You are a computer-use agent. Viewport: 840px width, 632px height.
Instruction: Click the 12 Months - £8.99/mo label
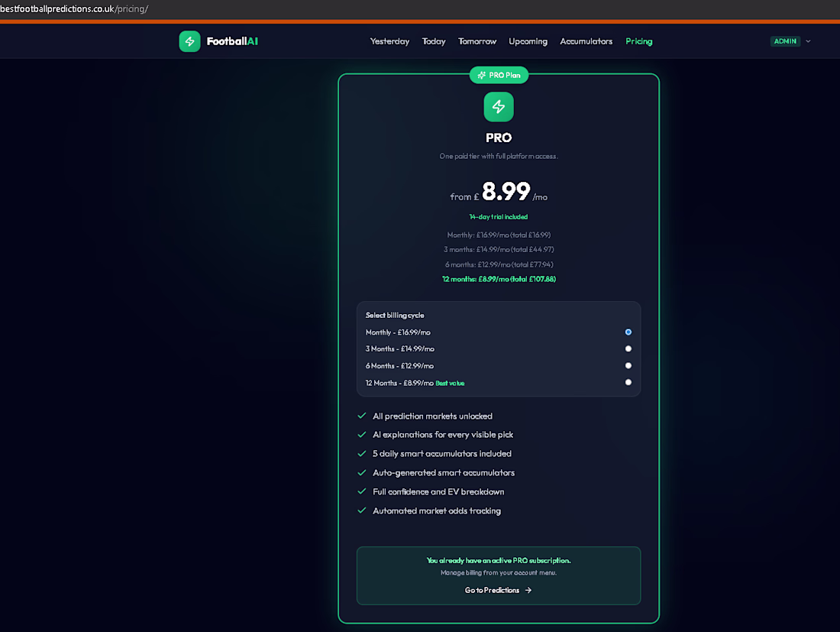point(399,383)
